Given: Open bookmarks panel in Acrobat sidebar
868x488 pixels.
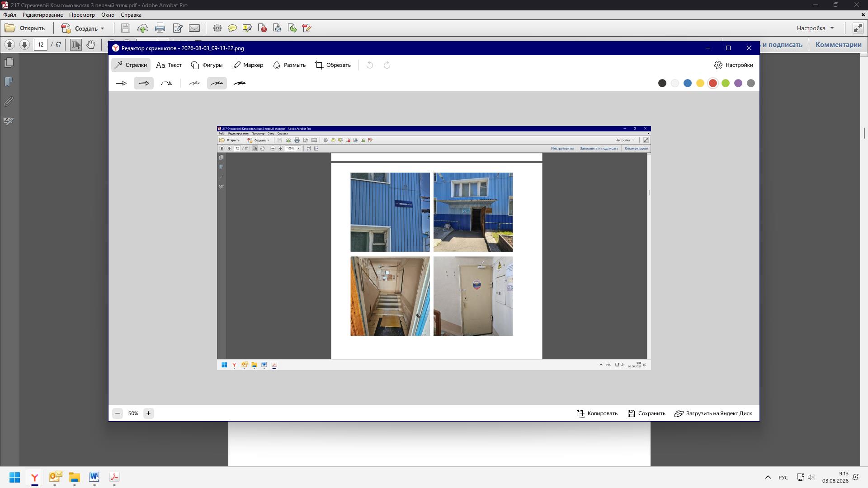Looking at the screenshot, I should [x=9, y=82].
